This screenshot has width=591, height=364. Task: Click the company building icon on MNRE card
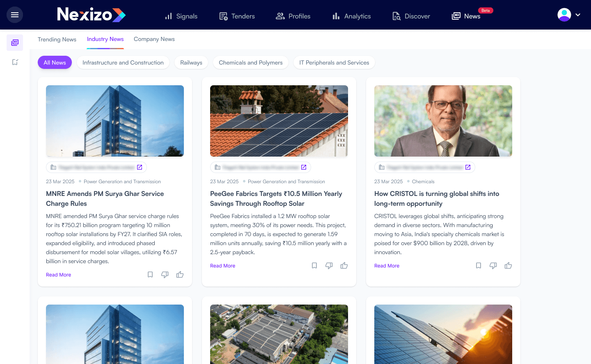coord(53,167)
